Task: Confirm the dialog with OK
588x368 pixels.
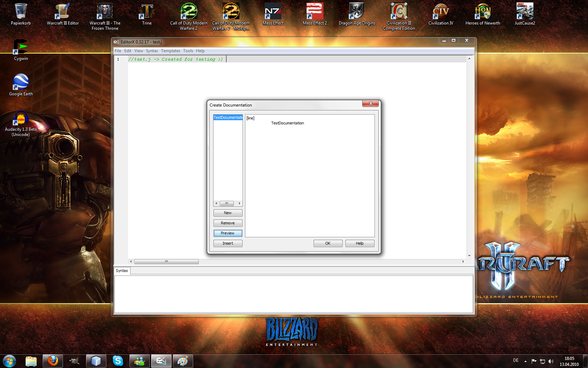Action: [x=328, y=243]
